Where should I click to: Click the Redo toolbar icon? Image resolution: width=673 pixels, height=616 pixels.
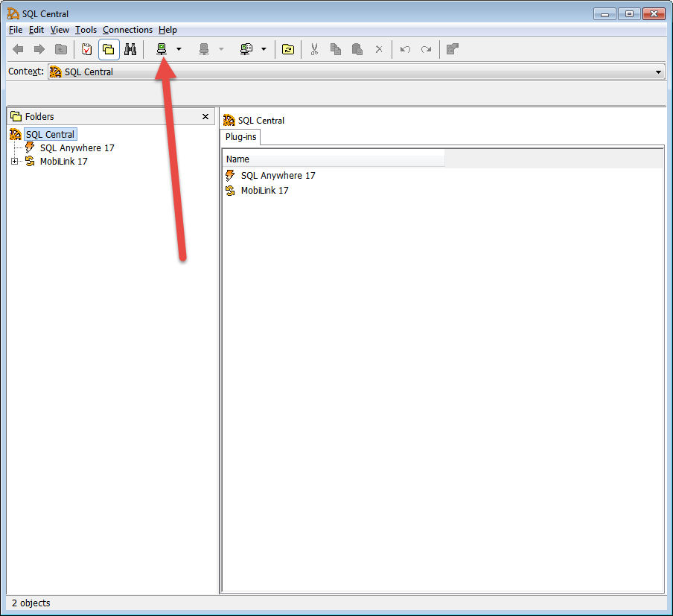[426, 49]
